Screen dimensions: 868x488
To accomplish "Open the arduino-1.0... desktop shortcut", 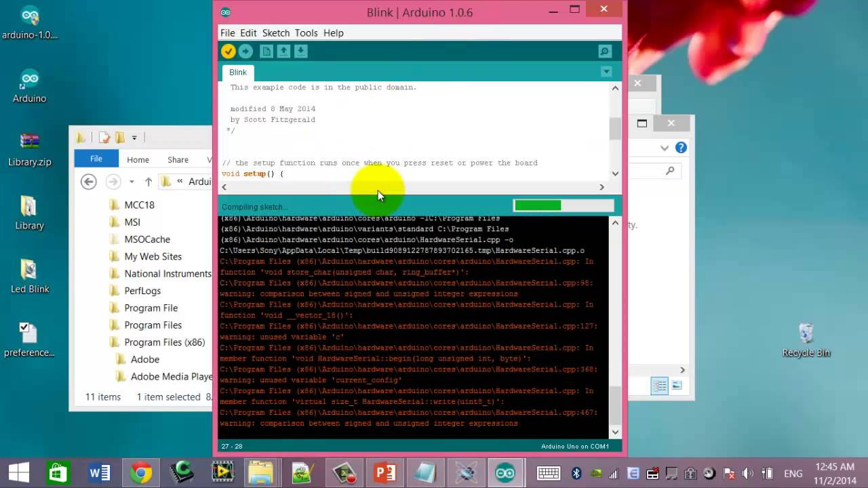I will pyautogui.click(x=30, y=23).
